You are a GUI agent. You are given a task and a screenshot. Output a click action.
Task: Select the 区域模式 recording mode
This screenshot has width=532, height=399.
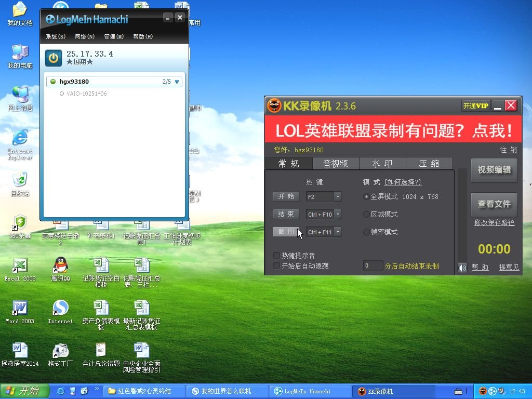click(366, 214)
